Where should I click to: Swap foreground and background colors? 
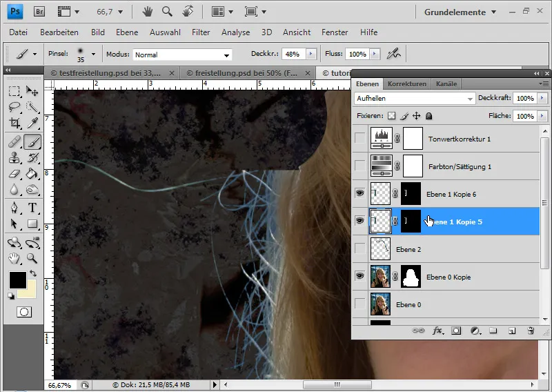tap(32, 273)
